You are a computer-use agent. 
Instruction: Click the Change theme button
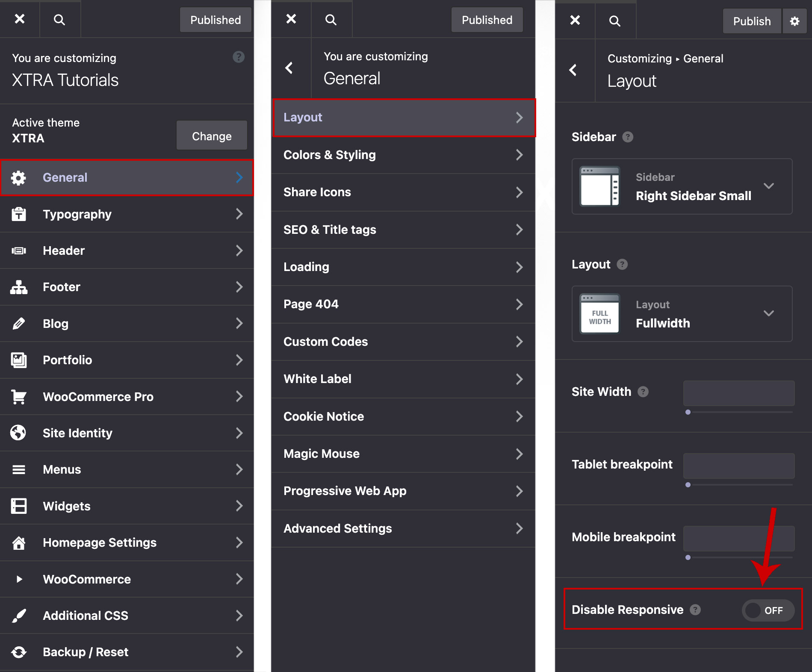212,136
